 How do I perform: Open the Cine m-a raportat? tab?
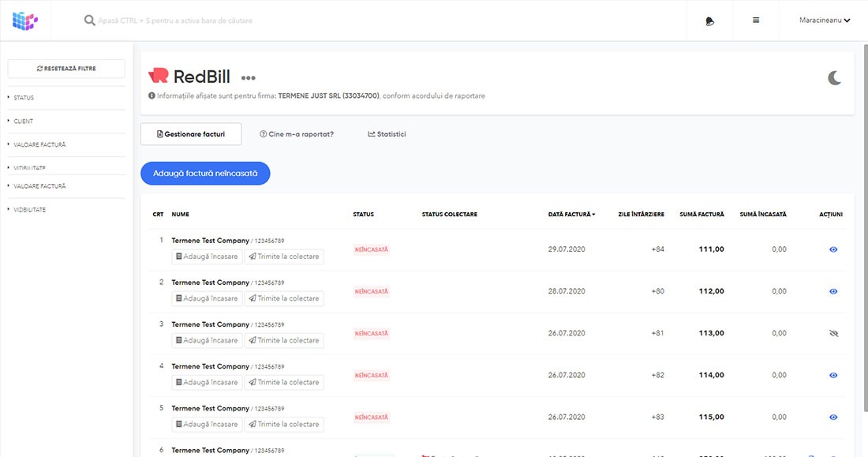pyautogui.click(x=297, y=134)
